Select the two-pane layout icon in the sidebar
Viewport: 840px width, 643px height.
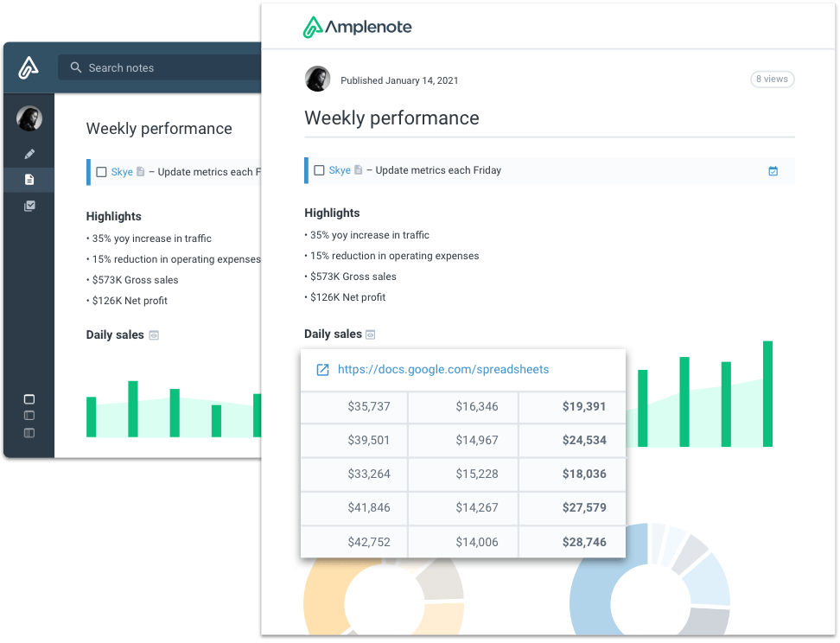(x=29, y=416)
